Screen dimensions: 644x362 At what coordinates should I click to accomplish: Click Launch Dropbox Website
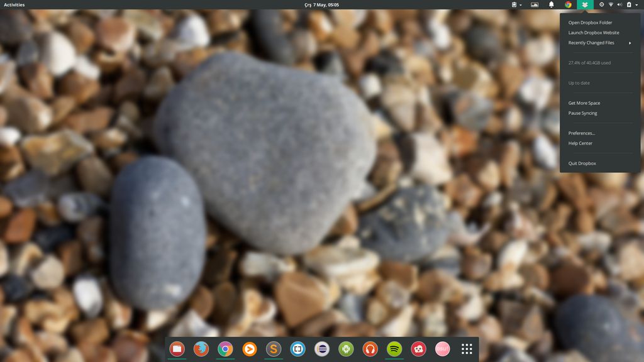pos(593,33)
